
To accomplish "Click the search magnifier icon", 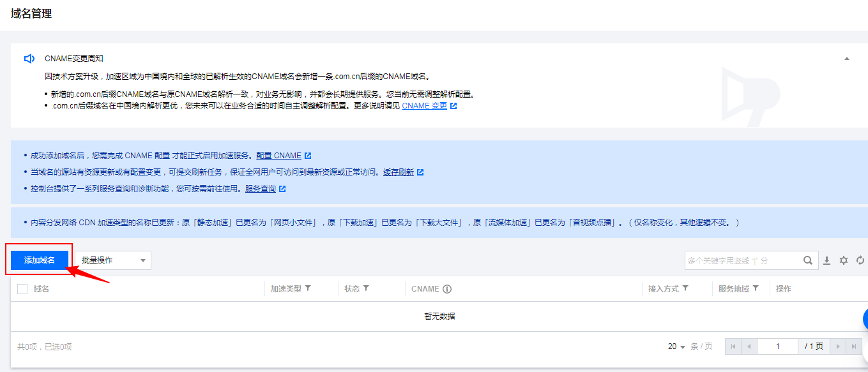I will click(807, 260).
